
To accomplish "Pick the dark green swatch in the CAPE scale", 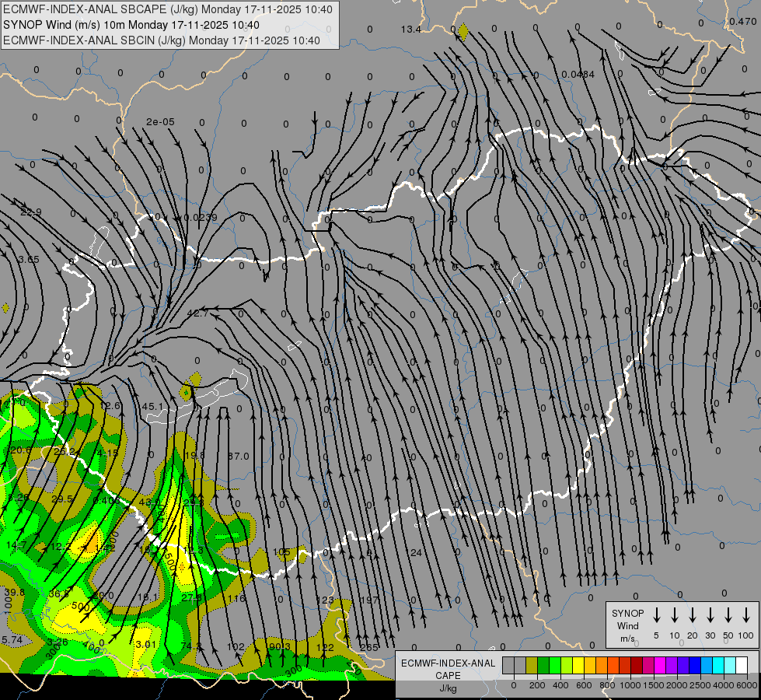I will (543, 666).
